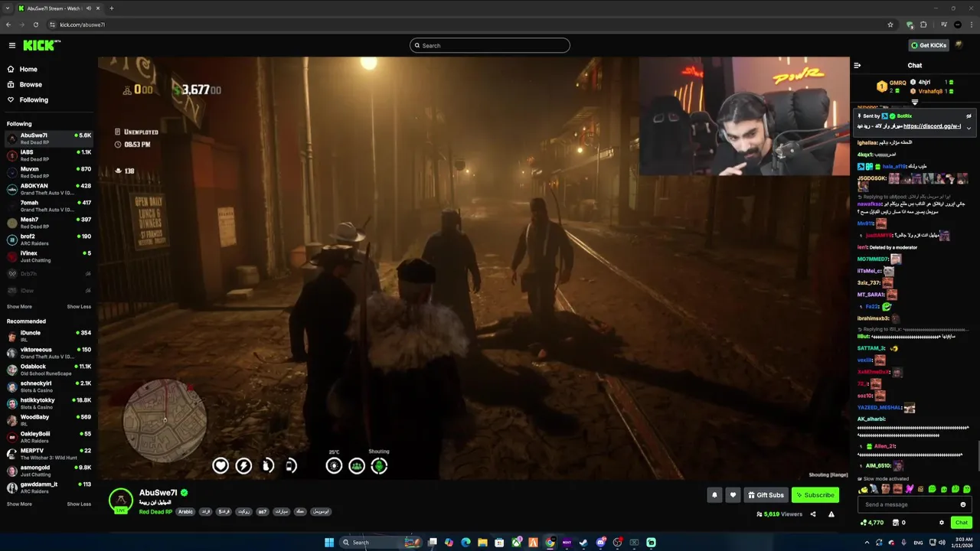Click the heart follow icon beside Gift Subs
Screen dimensions: 980x551
[733, 495]
